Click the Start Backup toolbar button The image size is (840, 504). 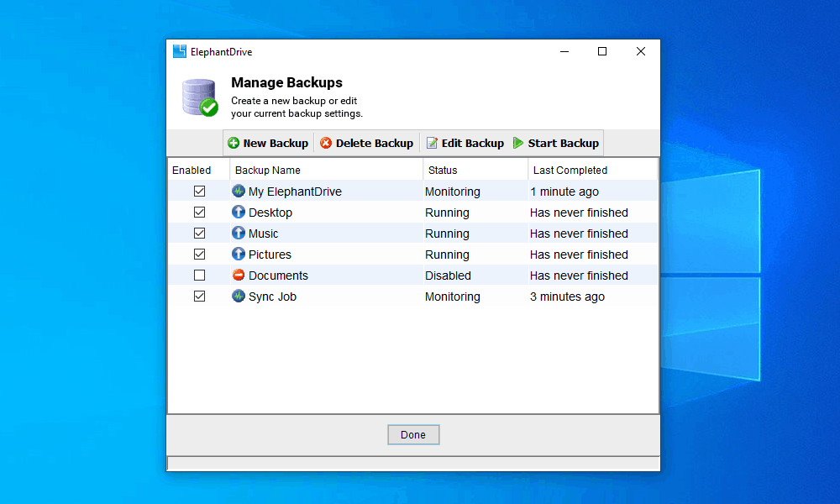[x=556, y=143]
